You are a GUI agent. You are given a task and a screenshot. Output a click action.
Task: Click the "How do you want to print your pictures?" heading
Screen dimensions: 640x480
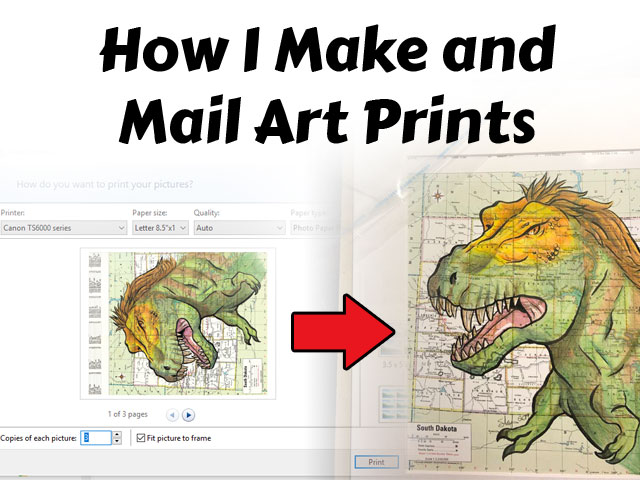(105, 184)
